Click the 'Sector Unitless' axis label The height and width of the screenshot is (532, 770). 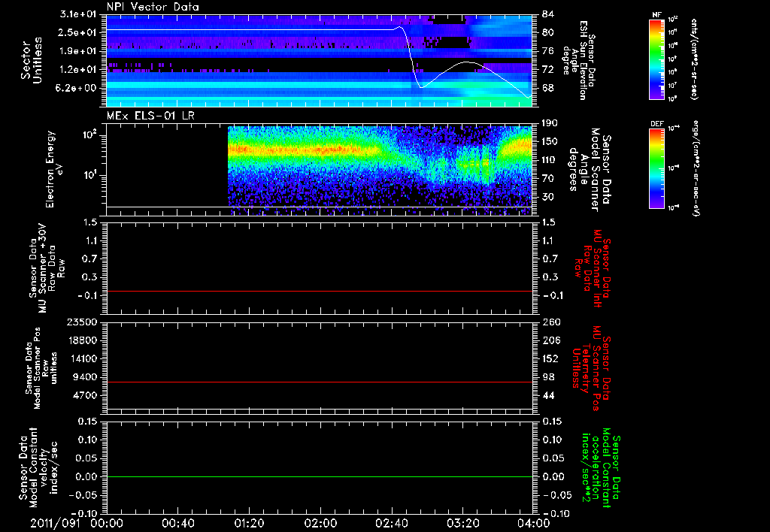tap(32, 60)
